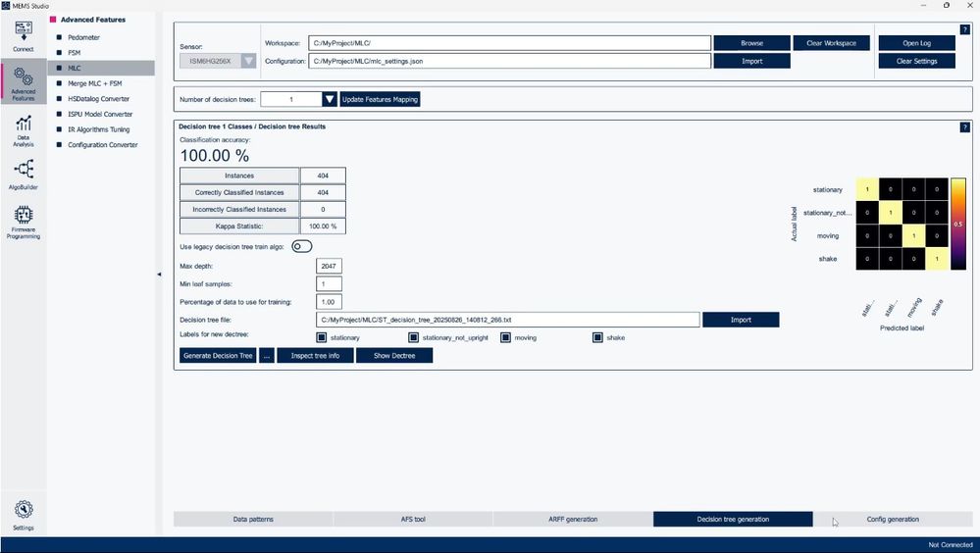Select Pedometer in Advanced Features list
Screen dimensions: 980x553
point(83,37)
